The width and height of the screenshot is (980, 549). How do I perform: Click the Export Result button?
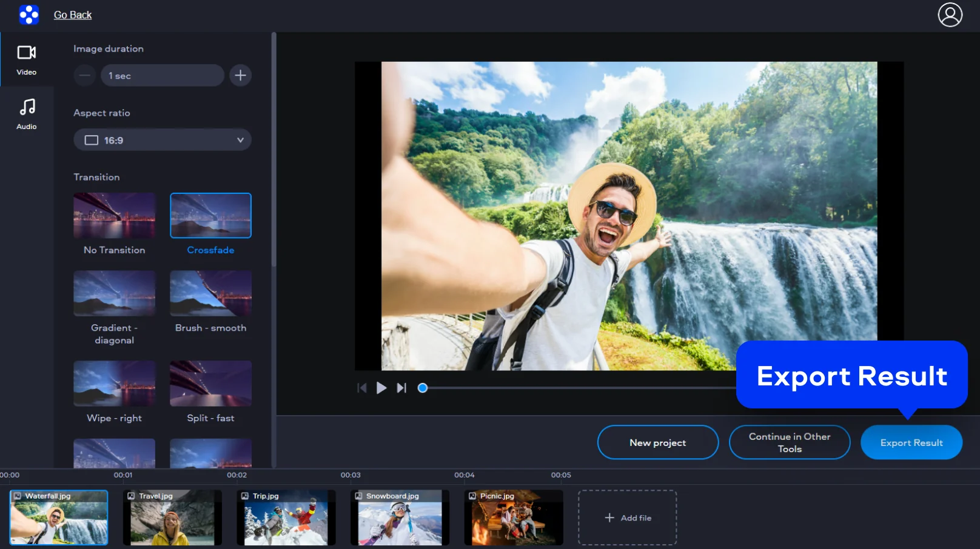pos(911,442)
